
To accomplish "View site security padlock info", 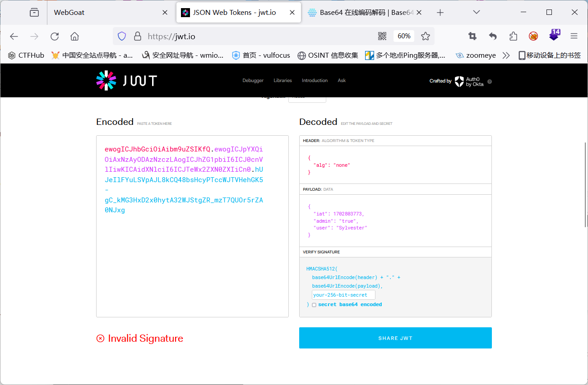I will (138, 37).
